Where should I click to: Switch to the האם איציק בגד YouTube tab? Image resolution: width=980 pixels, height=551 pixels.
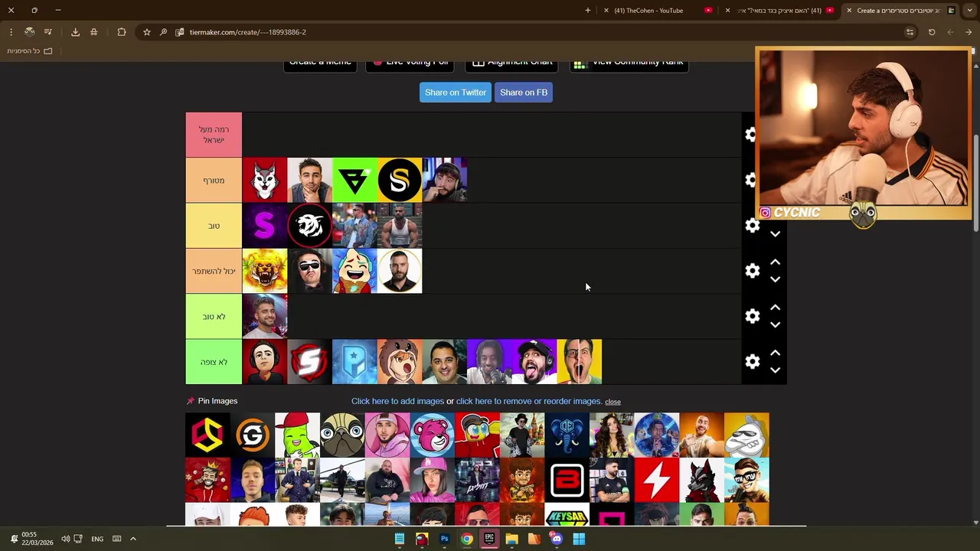point(781,10)
